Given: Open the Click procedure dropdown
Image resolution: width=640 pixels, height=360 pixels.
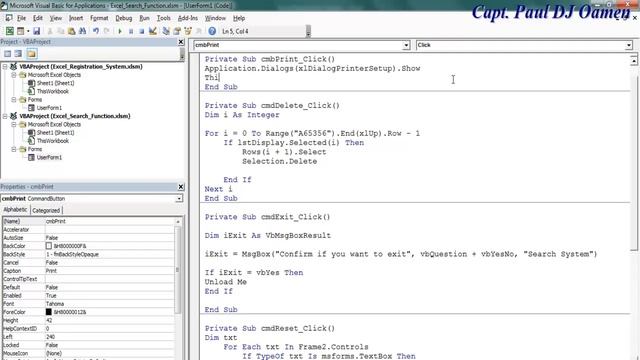Looking at the screenshot, I should [629, 45].
